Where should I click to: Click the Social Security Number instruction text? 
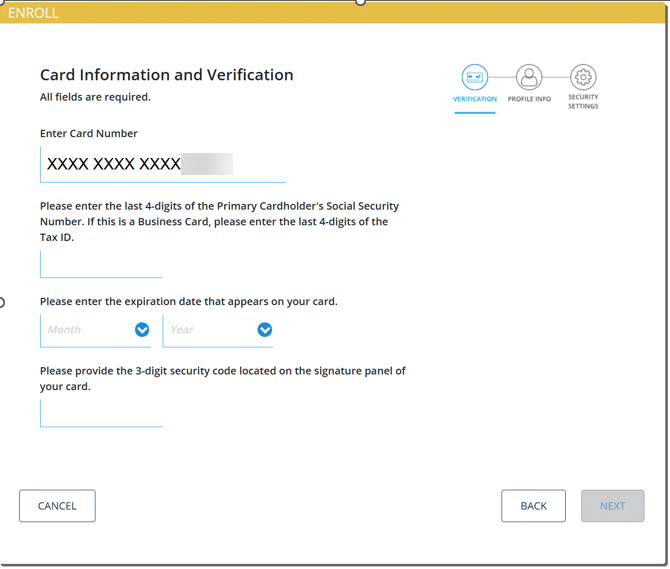pos(219,222)
